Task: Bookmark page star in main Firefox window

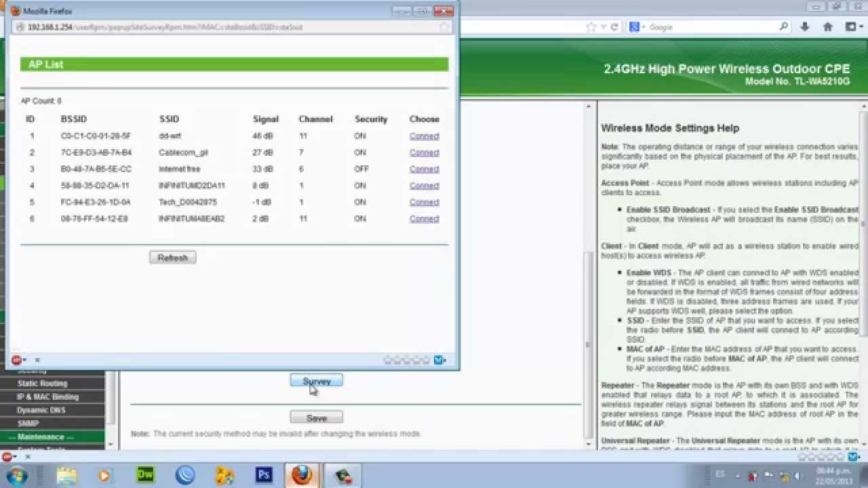Action: 591,27
